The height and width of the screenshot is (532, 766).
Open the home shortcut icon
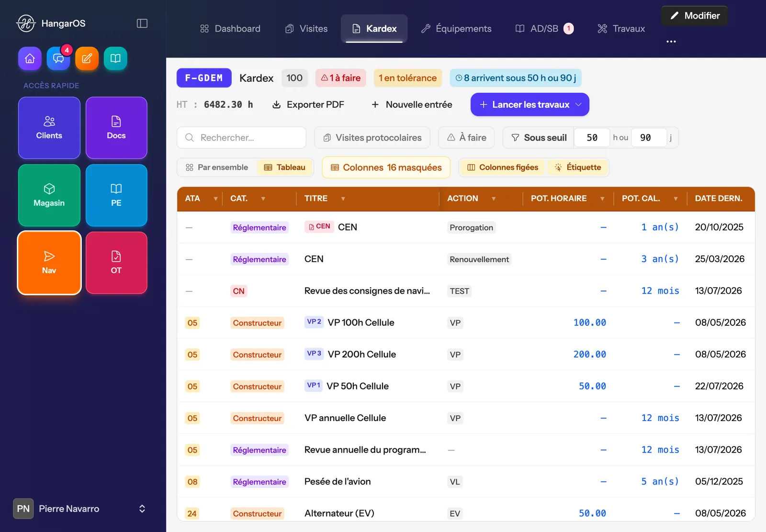(30, 58)
